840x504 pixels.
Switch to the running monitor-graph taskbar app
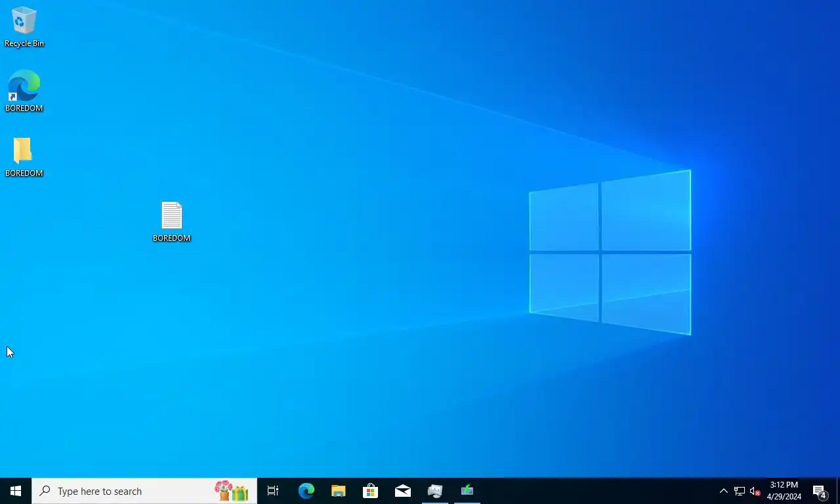tap(435, 491)
